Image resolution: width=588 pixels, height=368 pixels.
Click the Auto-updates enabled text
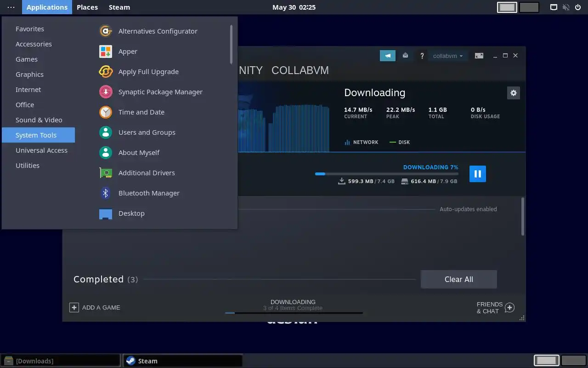point(468,209)
